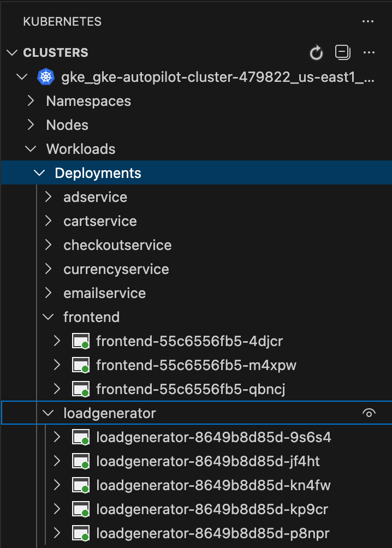Collapse the CLUSTERS section header
Screen dimensions: 392x548
[12, 53]
